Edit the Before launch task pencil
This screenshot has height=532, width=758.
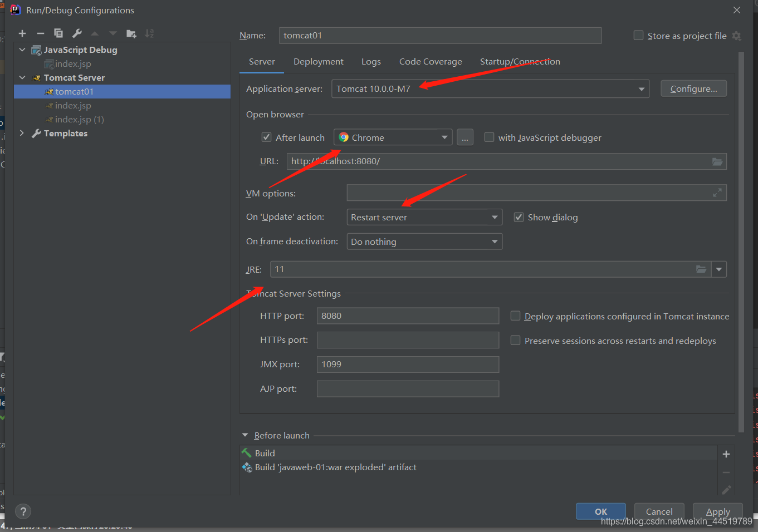click(726, 490)
